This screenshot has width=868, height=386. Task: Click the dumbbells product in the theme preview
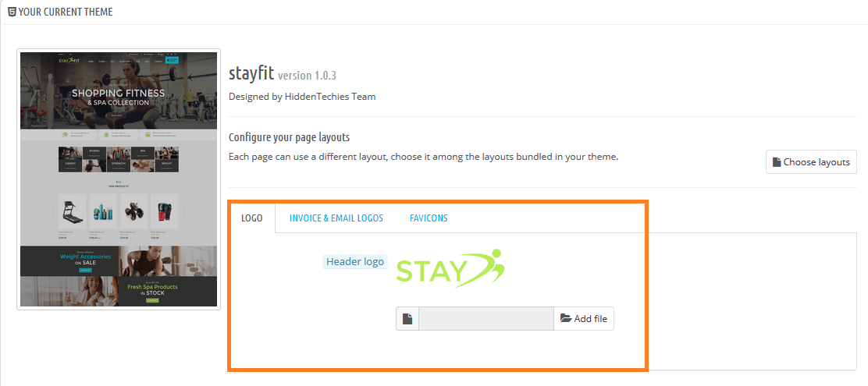134,212
